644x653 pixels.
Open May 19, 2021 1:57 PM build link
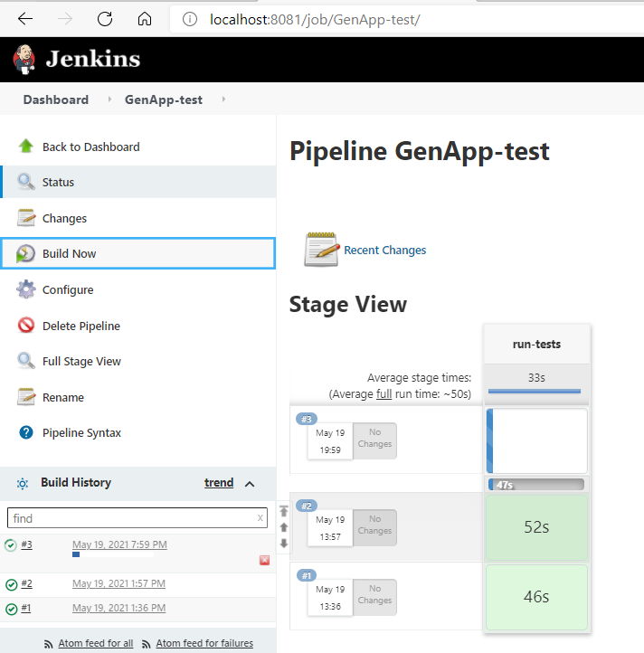click(x=118, y=583)
